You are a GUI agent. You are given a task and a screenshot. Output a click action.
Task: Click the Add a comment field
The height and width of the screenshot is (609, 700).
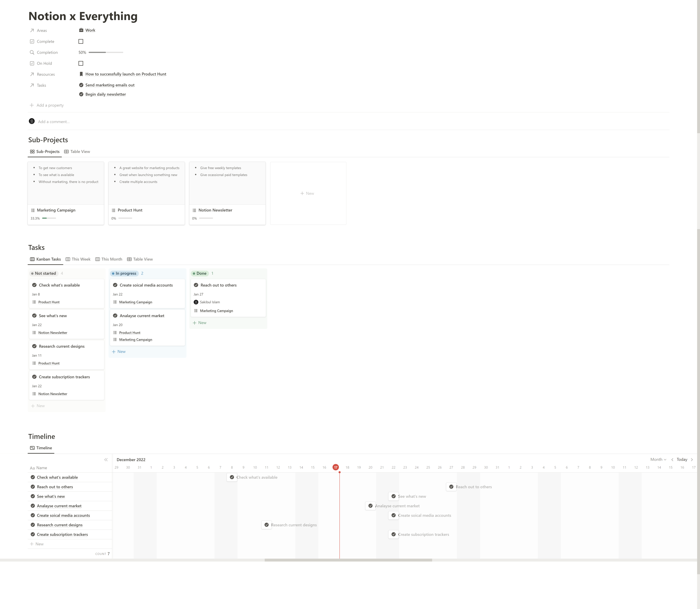point(54,122)
